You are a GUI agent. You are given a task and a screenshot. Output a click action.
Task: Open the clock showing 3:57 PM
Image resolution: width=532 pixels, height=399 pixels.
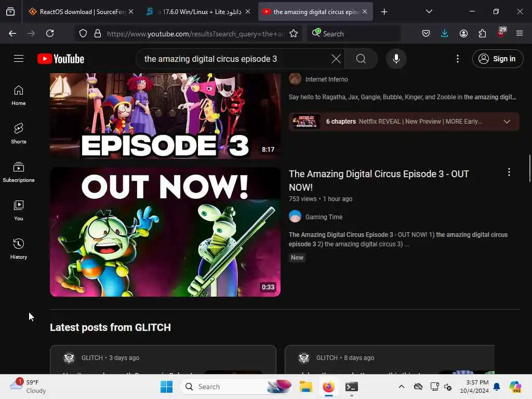(x=474, y=387)
